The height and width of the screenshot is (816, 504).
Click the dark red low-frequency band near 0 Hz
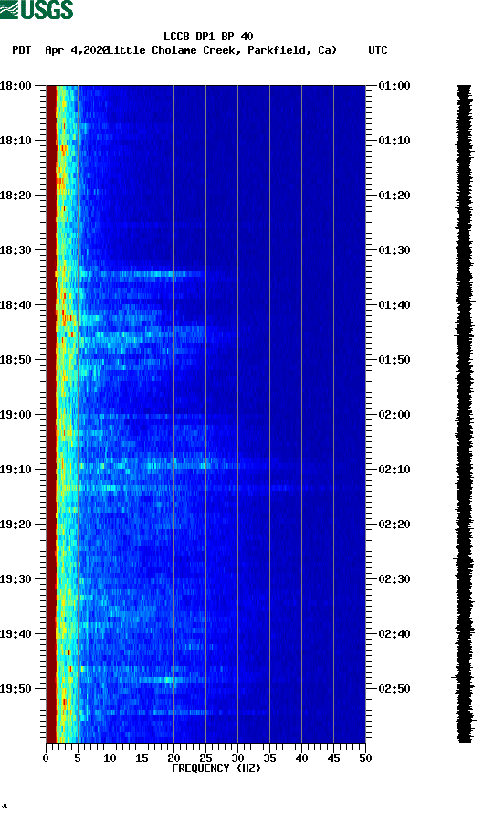point(51,414)
